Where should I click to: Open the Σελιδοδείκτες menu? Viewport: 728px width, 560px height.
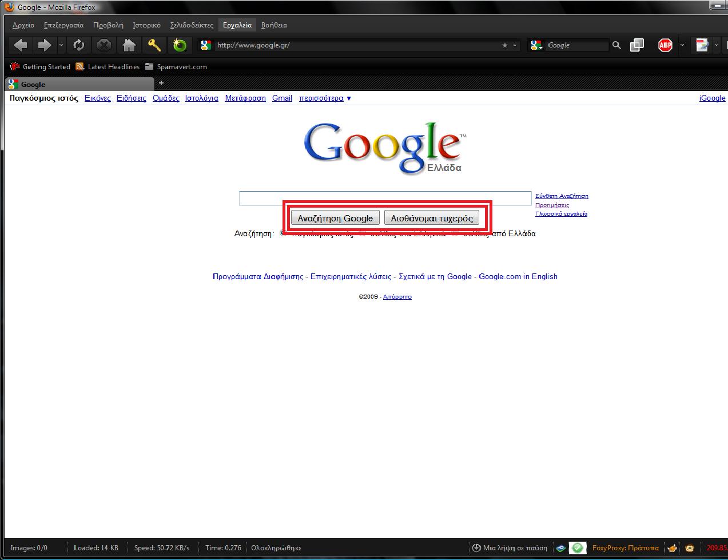[192, 25]
